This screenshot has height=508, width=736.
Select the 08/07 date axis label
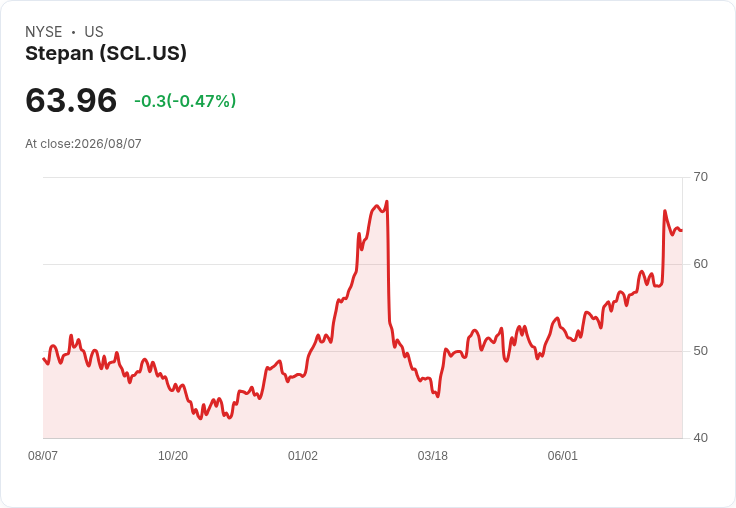pyautogui.click(x=43, y=455)
